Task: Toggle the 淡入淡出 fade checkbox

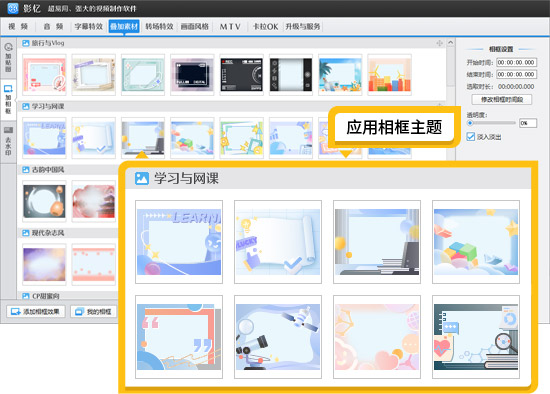Action: coord(471,136)
